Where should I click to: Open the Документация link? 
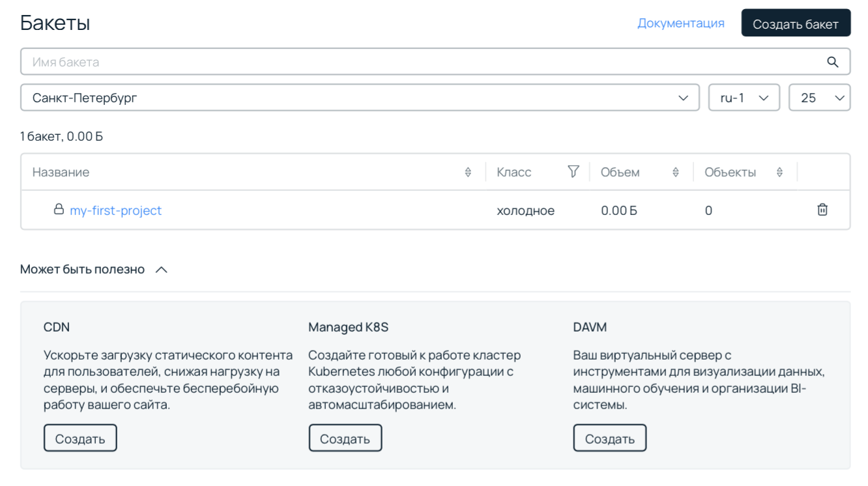point(680,23)
